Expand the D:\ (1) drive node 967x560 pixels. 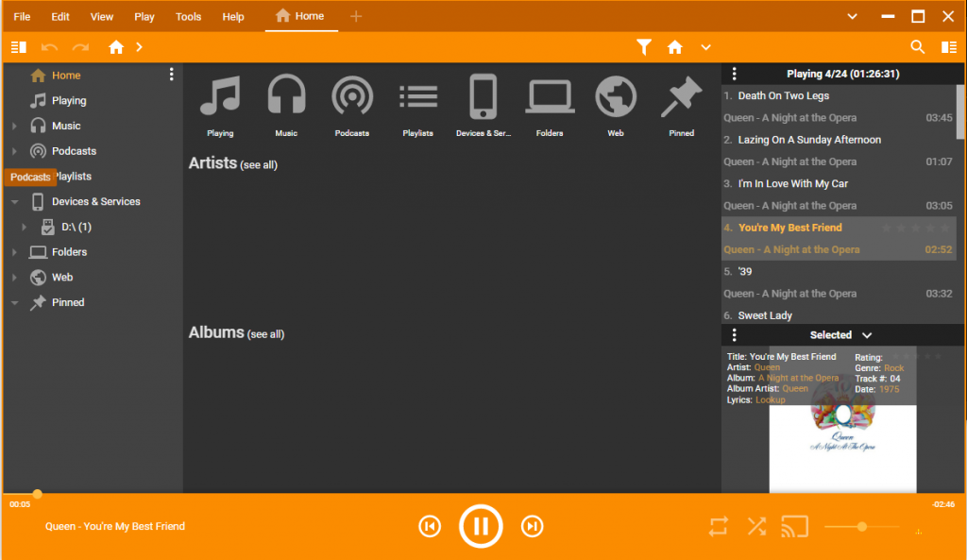coord(24,227)
